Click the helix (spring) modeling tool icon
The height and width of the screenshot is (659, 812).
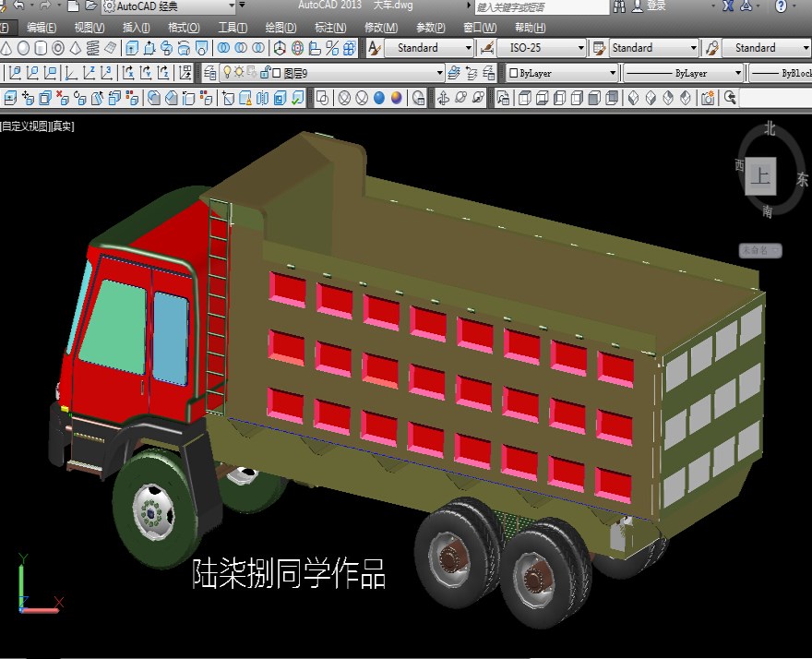coord(93,48)
